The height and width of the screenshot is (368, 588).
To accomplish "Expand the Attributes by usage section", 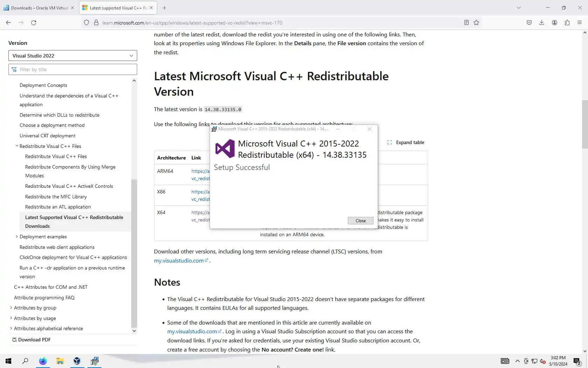I will click(x=11, y=318).
